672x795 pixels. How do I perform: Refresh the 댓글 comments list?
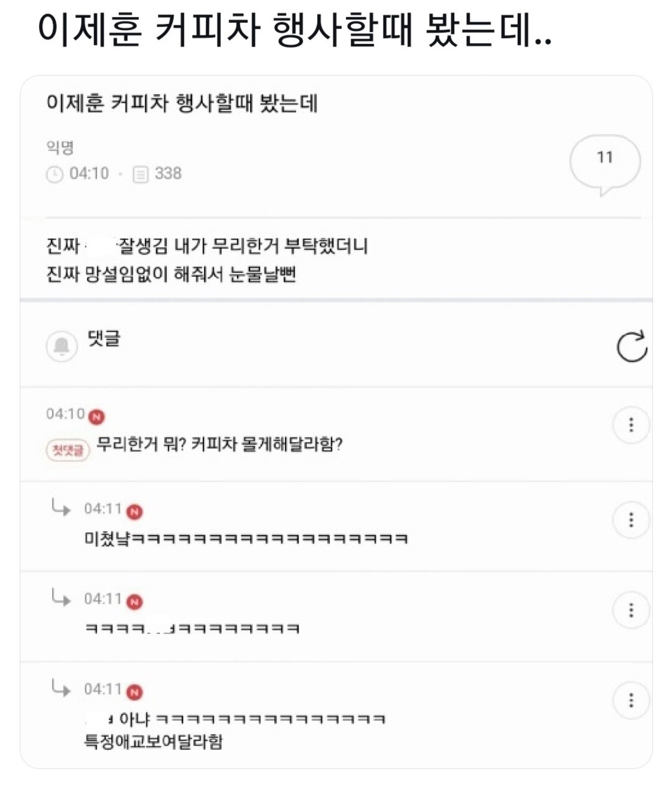coord(631,346)
